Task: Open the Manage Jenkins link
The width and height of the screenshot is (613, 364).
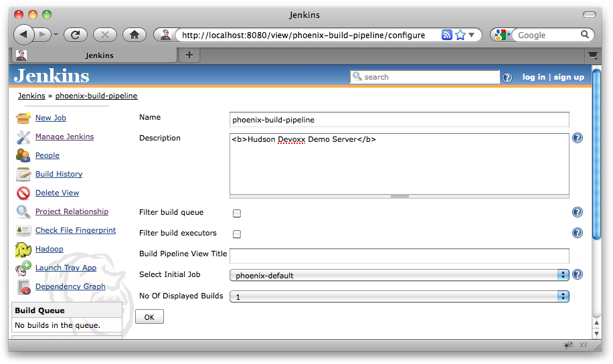Action: tap(64, 136)
